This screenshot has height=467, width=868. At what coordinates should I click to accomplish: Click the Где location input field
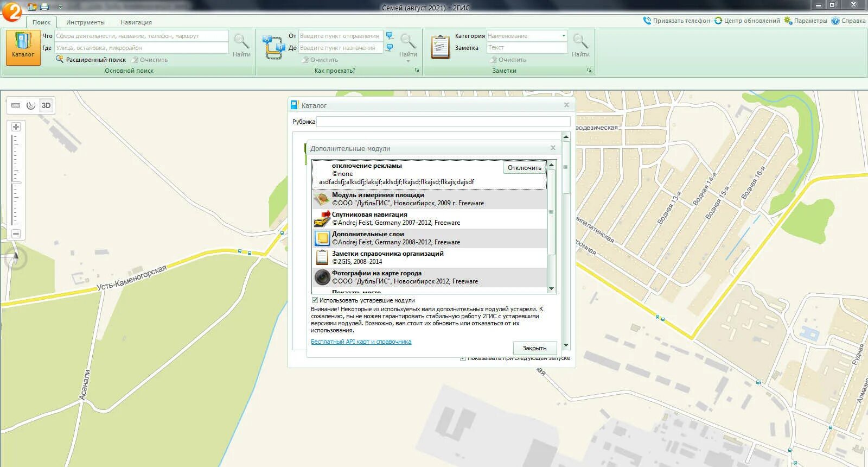click(142, 48)
